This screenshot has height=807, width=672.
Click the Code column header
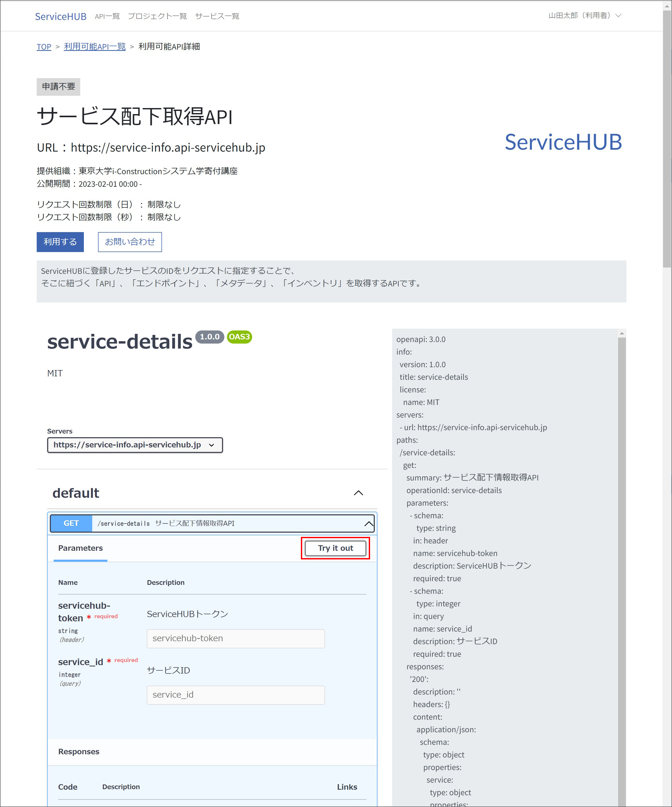point(68,787)
